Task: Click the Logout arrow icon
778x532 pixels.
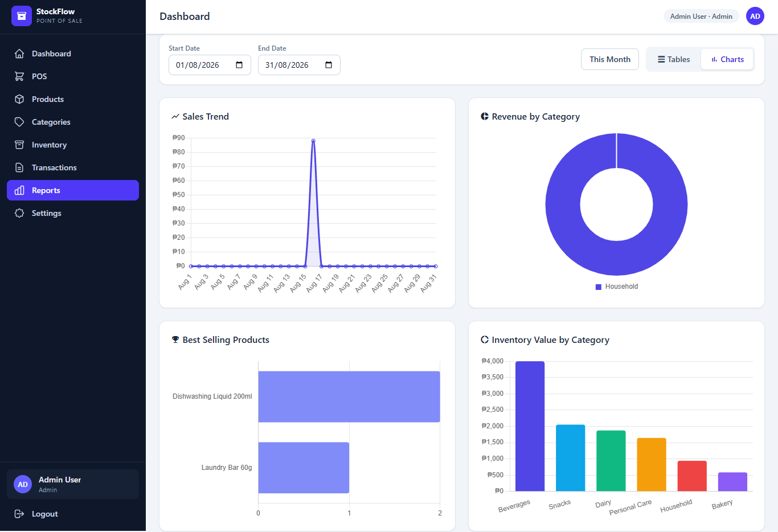Action: pos(19,514)
